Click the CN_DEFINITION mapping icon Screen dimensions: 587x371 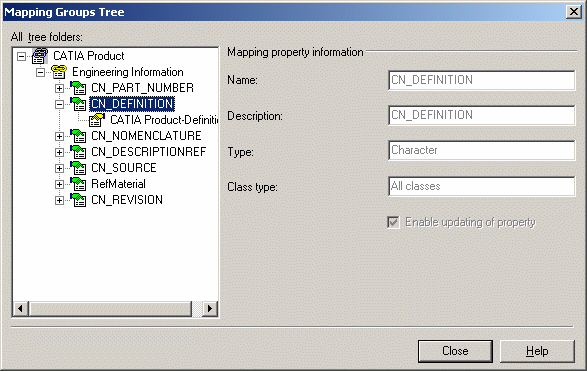tap(78, 104)
